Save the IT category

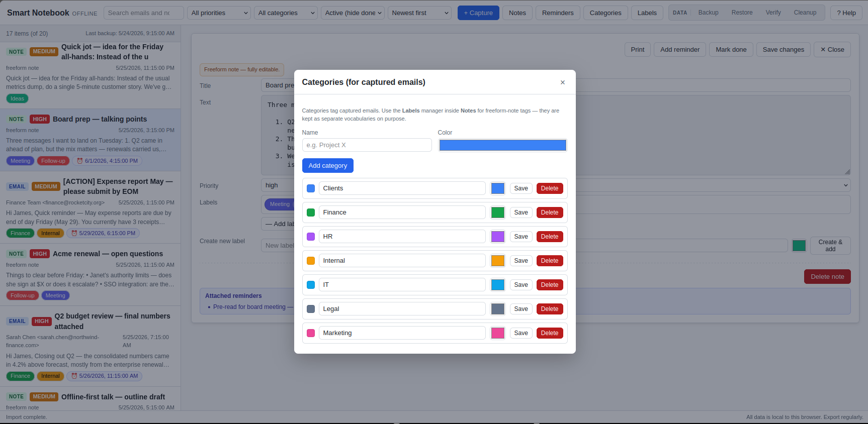[521, 285]
